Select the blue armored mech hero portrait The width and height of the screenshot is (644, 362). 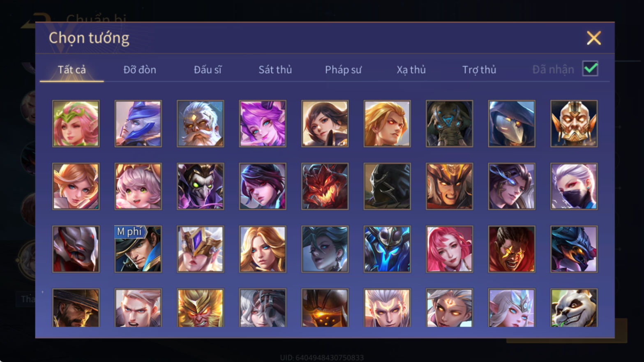[x=387, y=249]
